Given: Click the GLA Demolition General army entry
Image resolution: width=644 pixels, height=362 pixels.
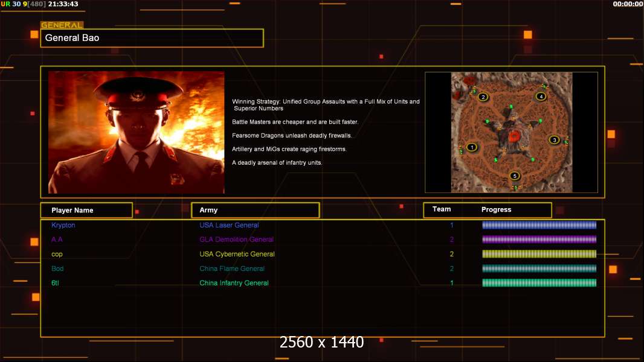Looking at the screenshot, I should [x=237, y=240].
